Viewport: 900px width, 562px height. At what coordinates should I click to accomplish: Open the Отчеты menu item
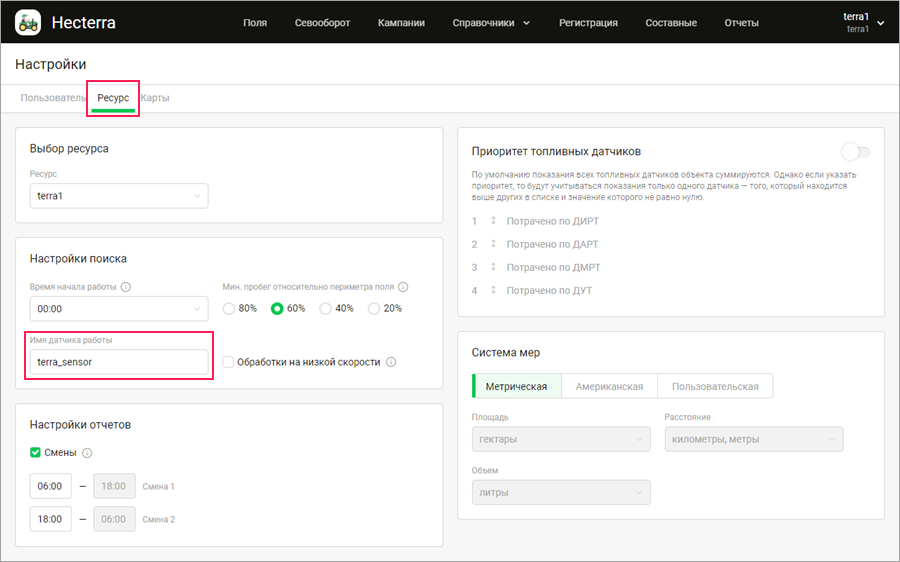tap(741, 22)
